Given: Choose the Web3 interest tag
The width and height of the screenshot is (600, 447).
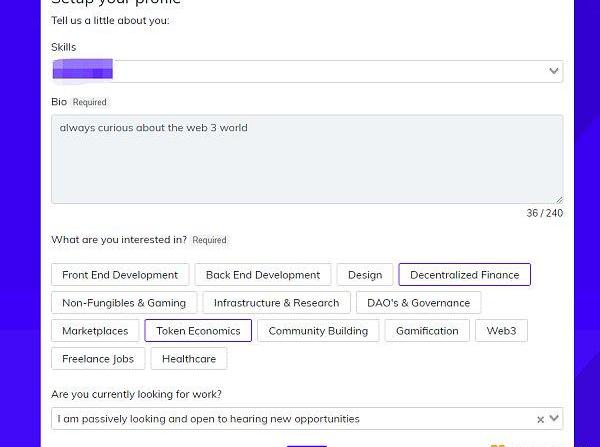Looking at the screenshot, I should (501, 331).
